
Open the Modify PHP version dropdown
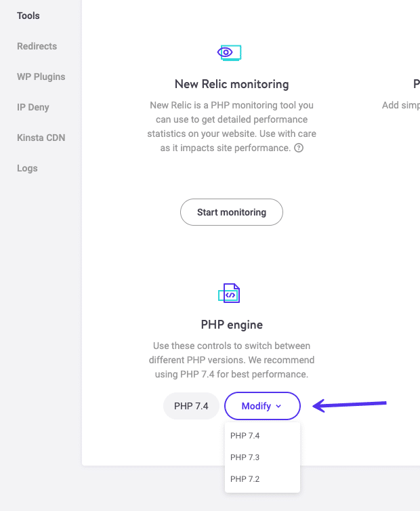[262, 406]
